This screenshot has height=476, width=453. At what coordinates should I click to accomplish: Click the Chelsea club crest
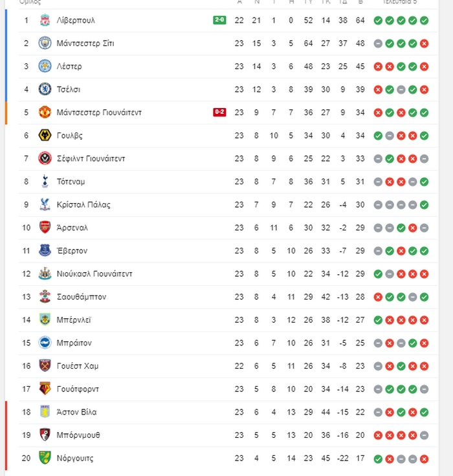pos(45,89)
